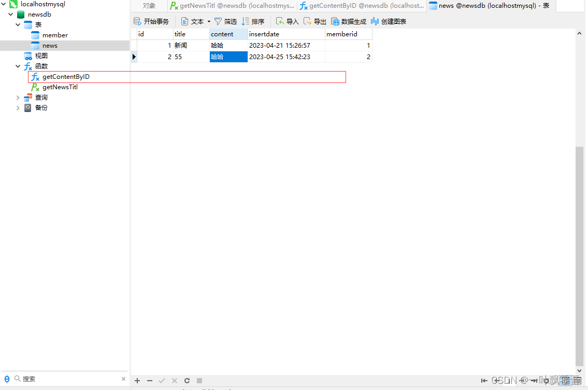Screen dimensions: 588x390
Task: Delete record with the minus button
Action: [x=150, y=381]
